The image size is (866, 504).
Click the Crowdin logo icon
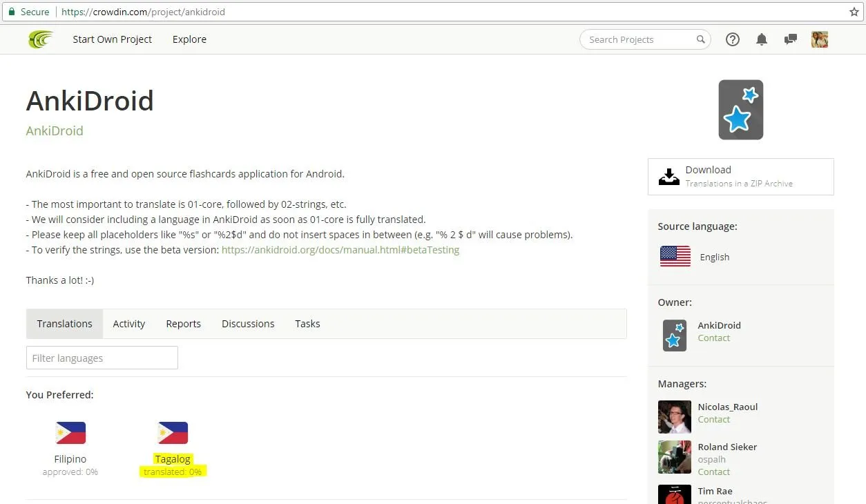coord(41,39)
